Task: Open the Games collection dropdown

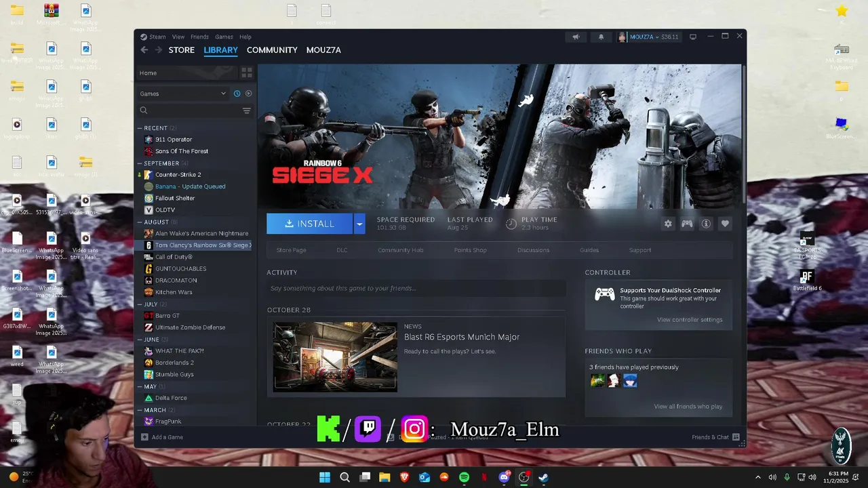Action: coord(183,94)
